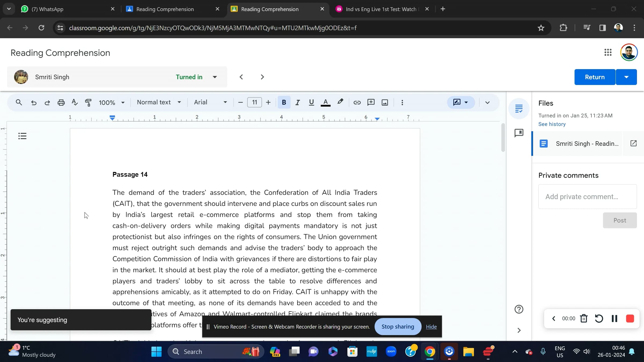Expand the Arial font dropdown
This screenshot has width=644, height=362.
210,102
